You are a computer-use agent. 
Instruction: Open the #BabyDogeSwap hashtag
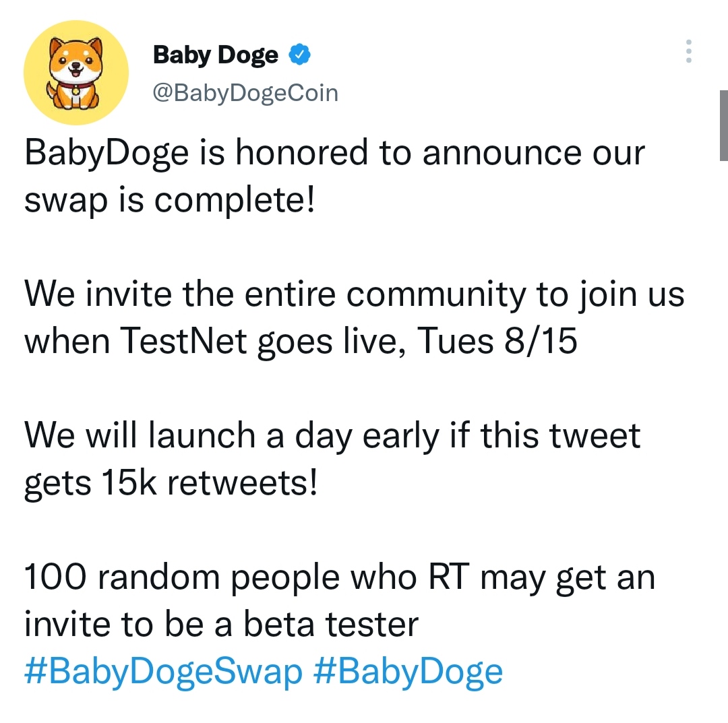pyautogui.click(x=162, y=670)
